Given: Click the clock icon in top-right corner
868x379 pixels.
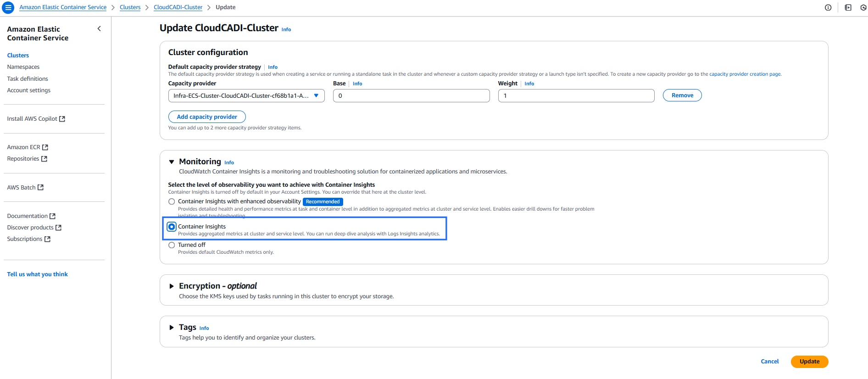Looking at the screenshot, I should [x=863, y=8].
